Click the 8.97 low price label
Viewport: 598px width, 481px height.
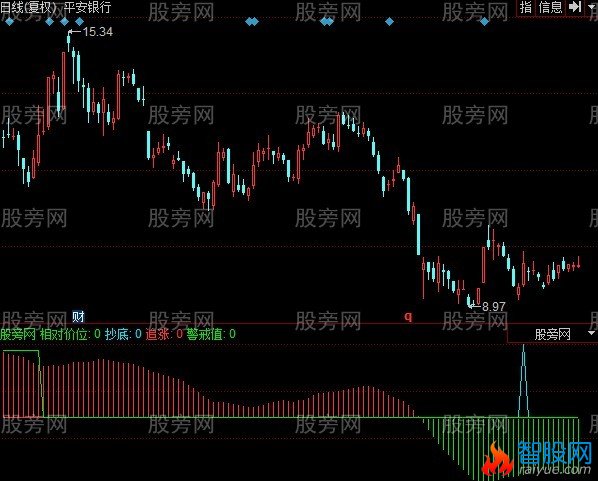pos(494,306)
